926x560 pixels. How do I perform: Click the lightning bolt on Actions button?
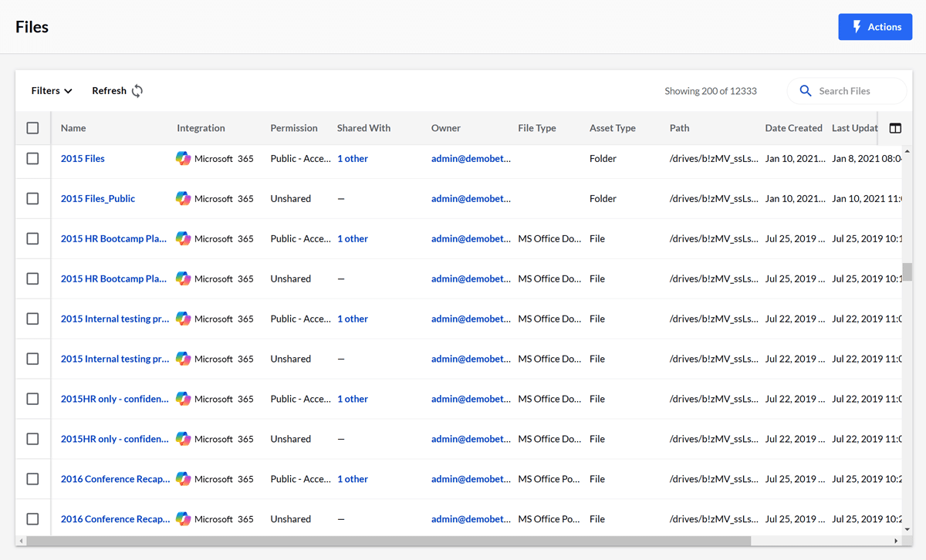[857, 27]
